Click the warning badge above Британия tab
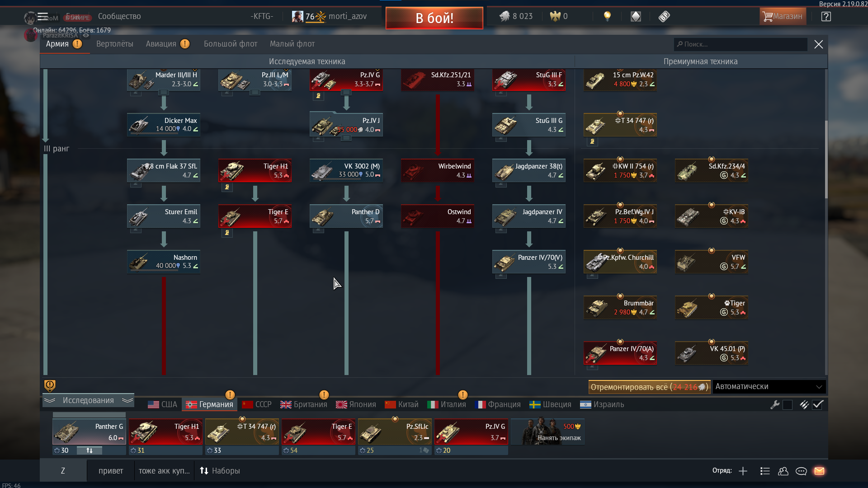This screenshot has height=488, width=868. (324, 394)
